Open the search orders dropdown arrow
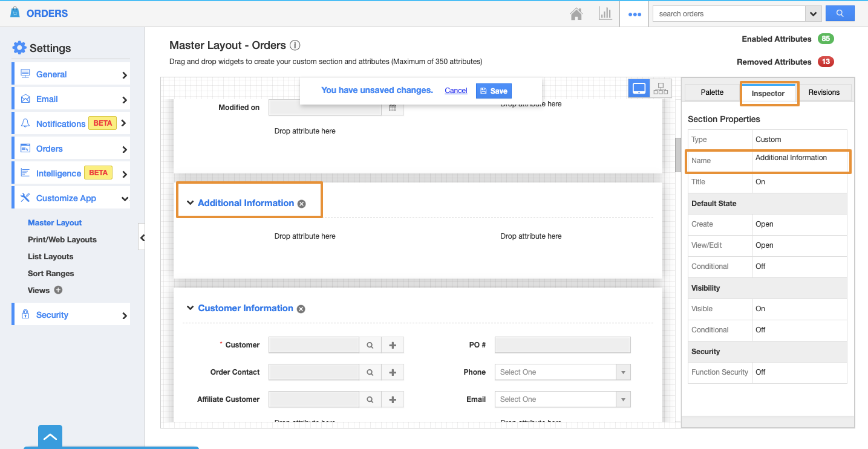Viewport: 868px width, 449px height. [x=813, y=13]
